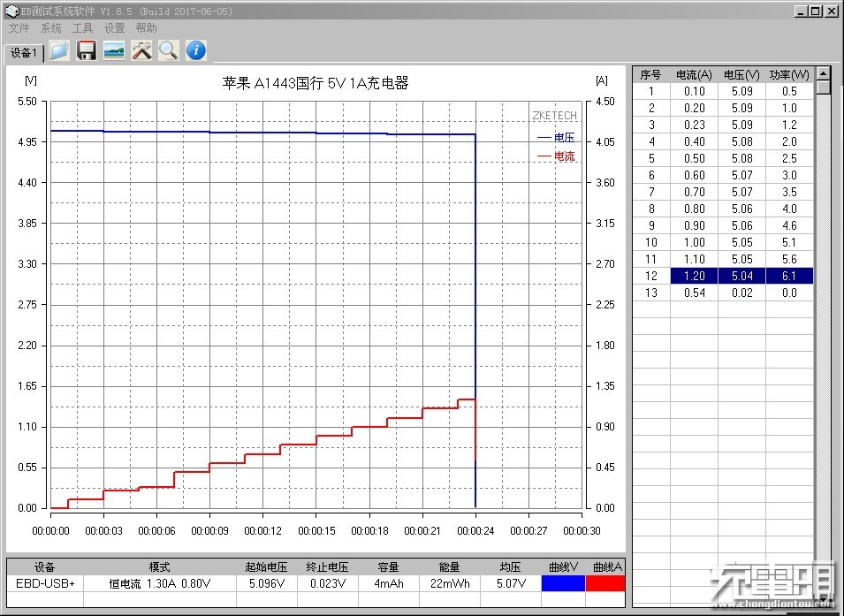The width and height of the screenshot is (844, 616).
Task: Select the 起始电压 column header
Action: click(x=266, y=567)
